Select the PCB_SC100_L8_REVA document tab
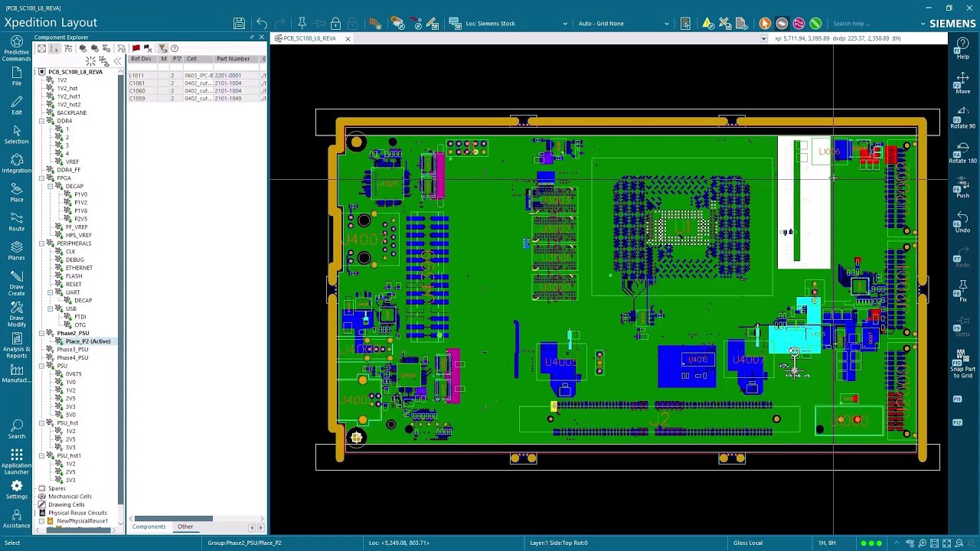Viewport: 980px width, 551px height. [x=309, y=38]
